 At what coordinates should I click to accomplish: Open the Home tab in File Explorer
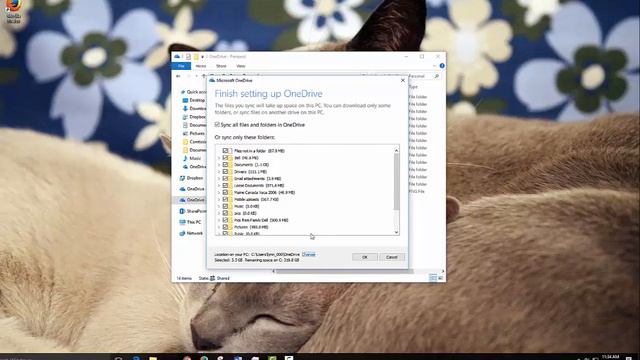click(200, 66)
